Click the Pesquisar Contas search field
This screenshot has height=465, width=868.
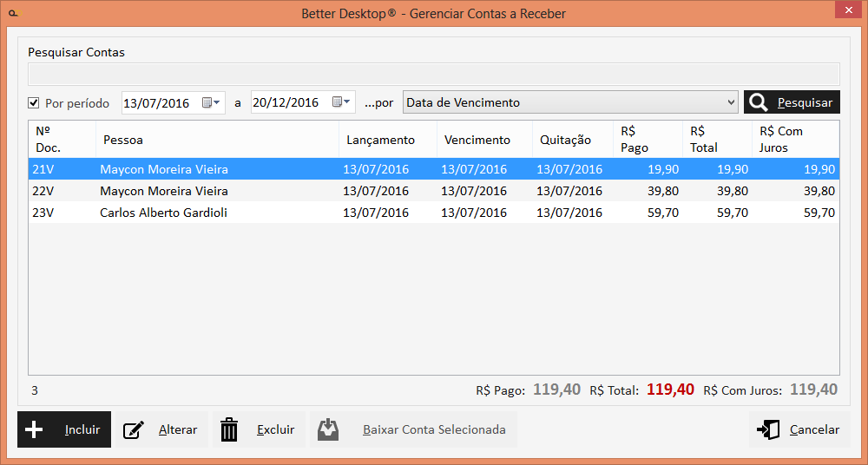(434, 74)
